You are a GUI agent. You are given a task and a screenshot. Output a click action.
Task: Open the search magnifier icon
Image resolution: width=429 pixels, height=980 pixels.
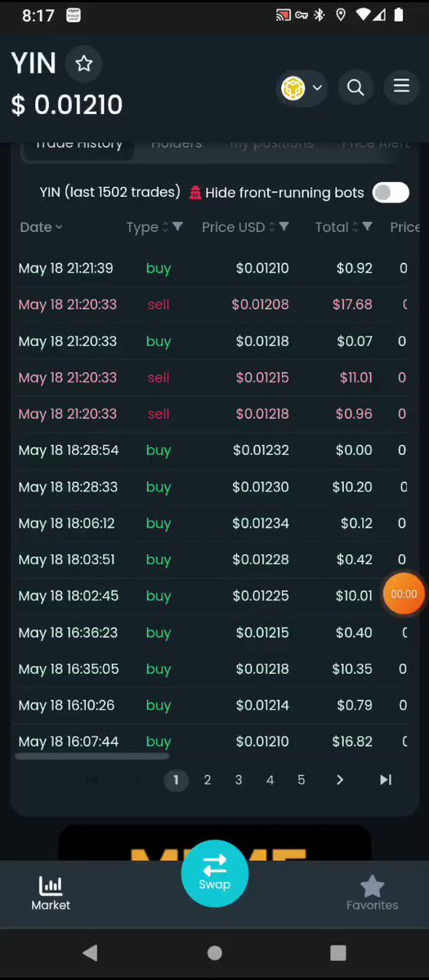coord(355,87)
